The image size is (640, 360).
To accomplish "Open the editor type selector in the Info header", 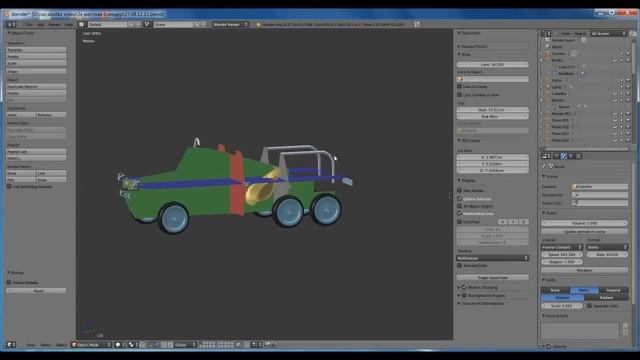I will pyautogui.click(x=11, y=24).
